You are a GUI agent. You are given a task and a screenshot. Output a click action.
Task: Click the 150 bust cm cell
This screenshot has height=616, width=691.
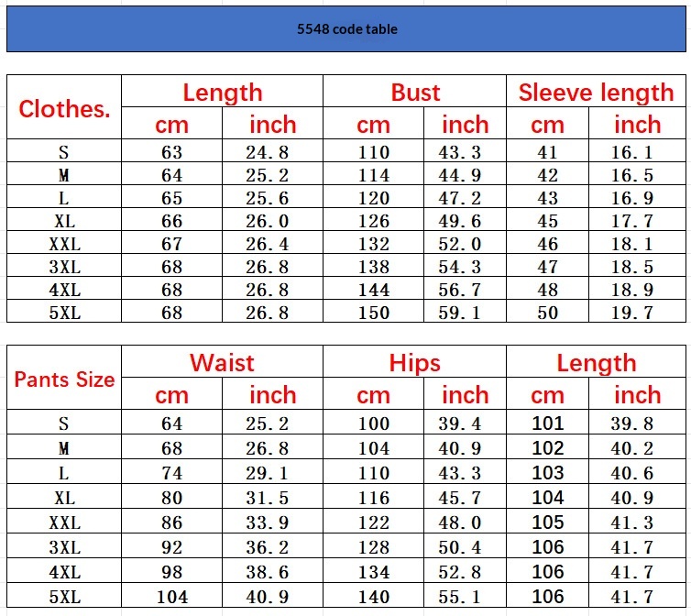click(x=374, y=313)
